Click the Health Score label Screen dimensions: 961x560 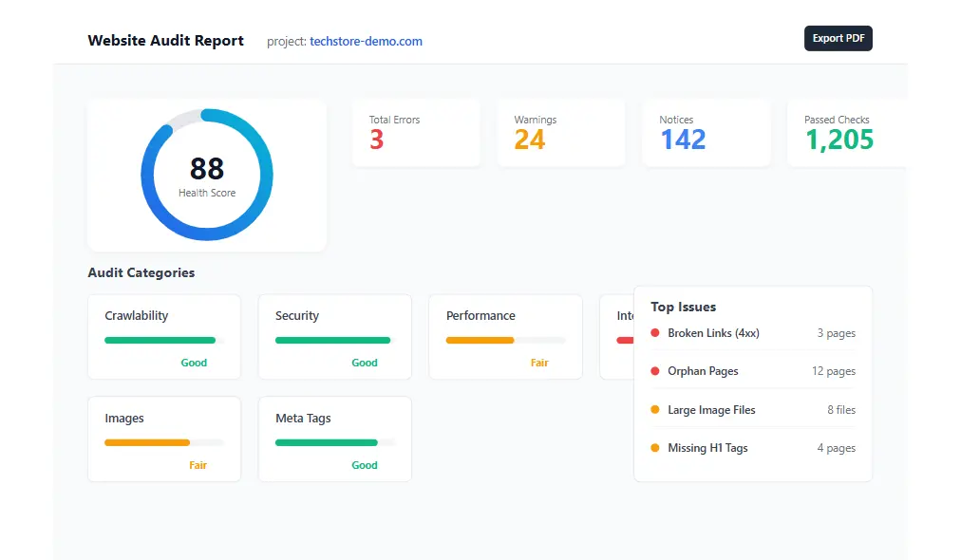click(207, 193)
